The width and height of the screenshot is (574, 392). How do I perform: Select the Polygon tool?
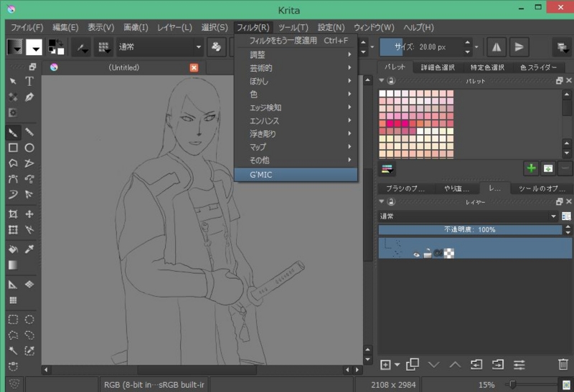[13, 163]
